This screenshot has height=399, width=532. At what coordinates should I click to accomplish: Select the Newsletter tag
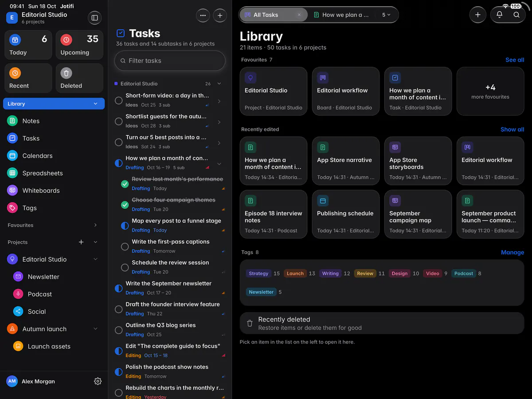pyautogui.click(x=261, y=292)
